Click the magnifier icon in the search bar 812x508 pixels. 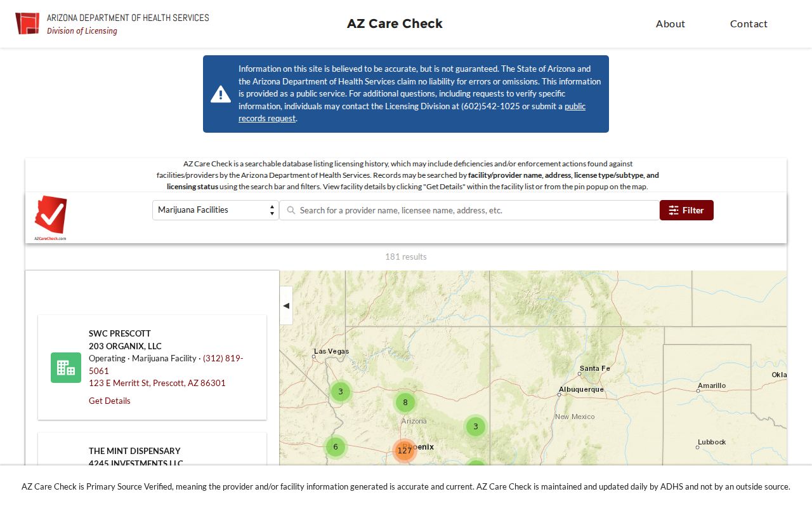[291, 210]
